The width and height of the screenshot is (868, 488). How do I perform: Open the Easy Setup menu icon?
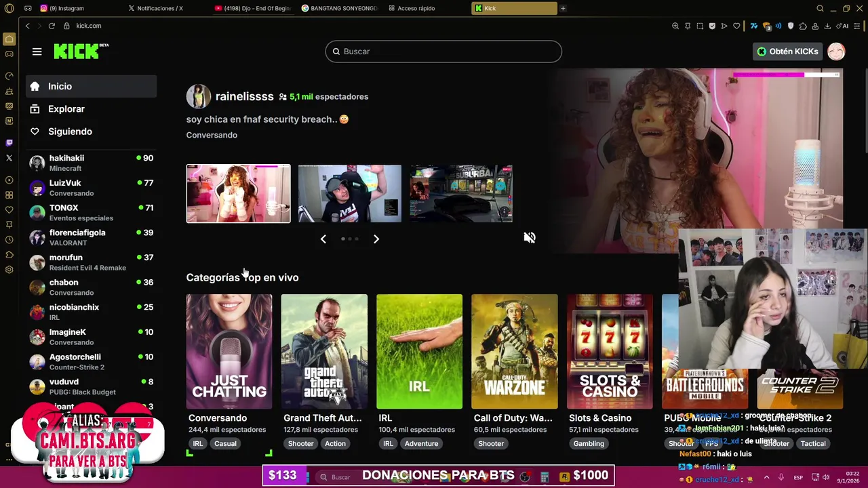(858, 26)
